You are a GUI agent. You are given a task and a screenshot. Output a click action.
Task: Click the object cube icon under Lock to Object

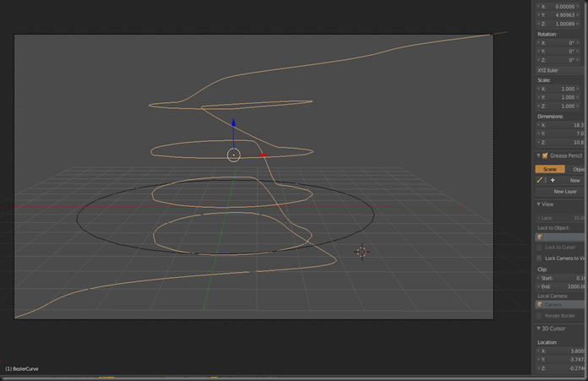point(541,237)
